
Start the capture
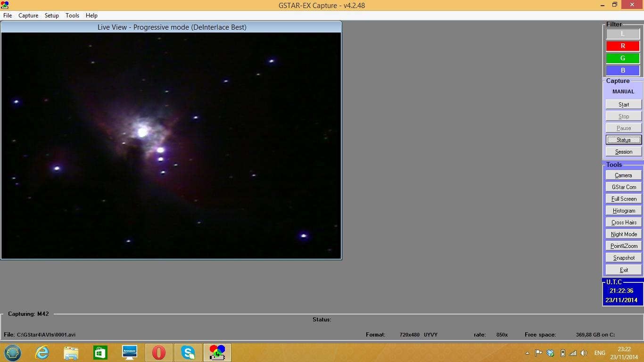(x=624, y=105)
